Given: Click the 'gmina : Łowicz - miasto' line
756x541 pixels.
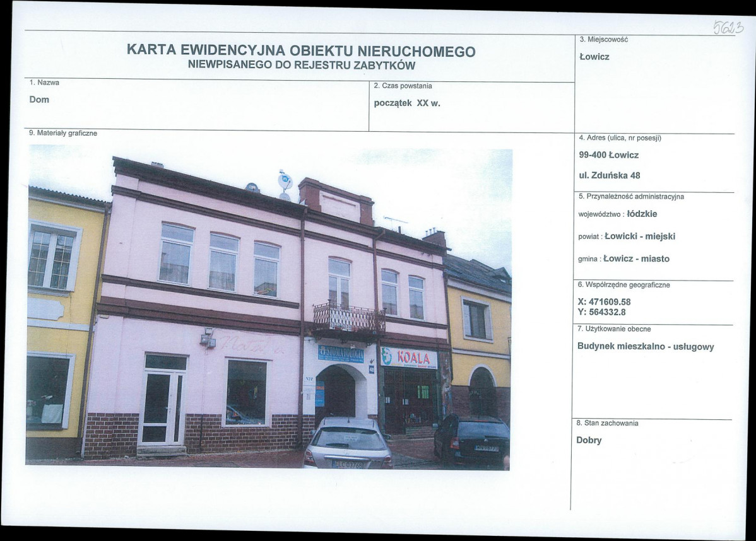Looking at the screenshot, I should (624, 259).
